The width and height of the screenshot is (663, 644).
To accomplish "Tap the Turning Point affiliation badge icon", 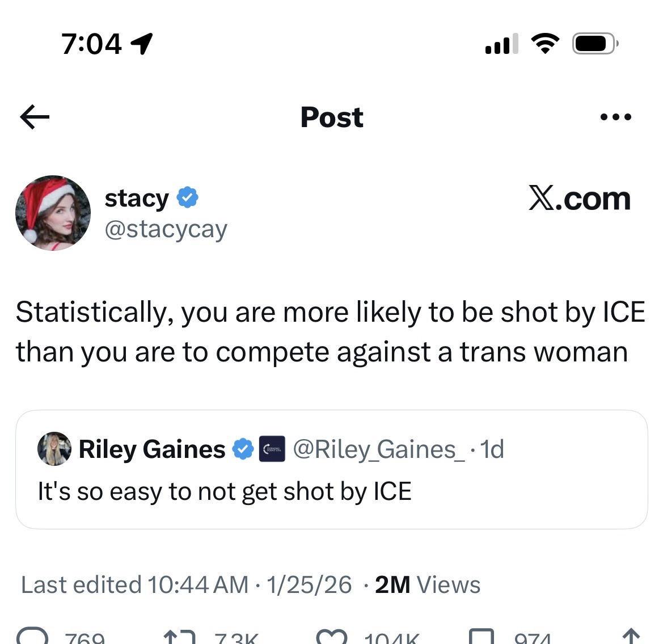I will click(272, 449).
